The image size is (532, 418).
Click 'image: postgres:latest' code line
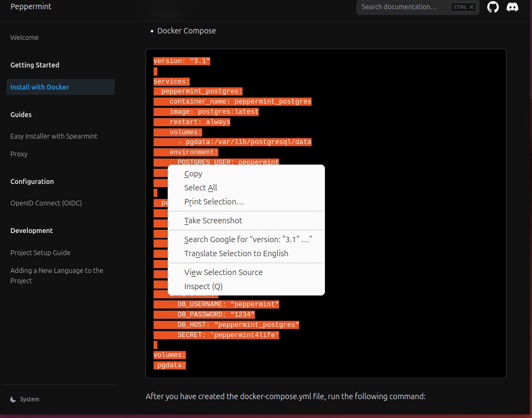(214, 112)
